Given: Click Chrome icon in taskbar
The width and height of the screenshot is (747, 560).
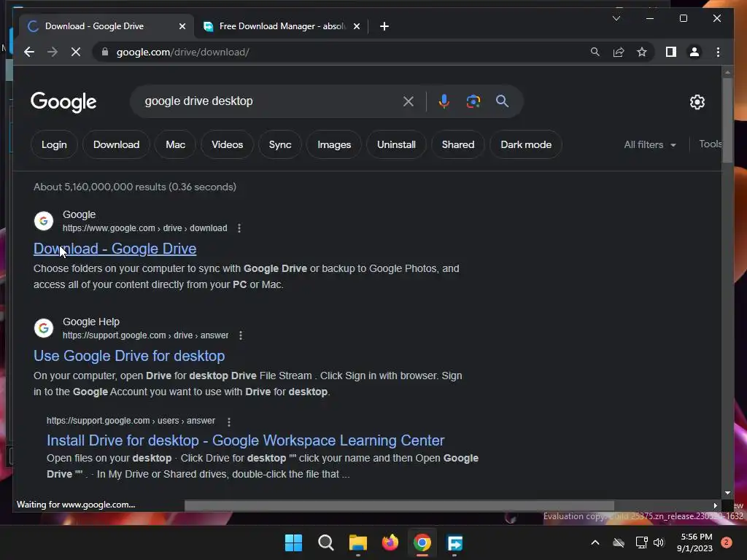Looking at the screenshot, I should 422,542.
